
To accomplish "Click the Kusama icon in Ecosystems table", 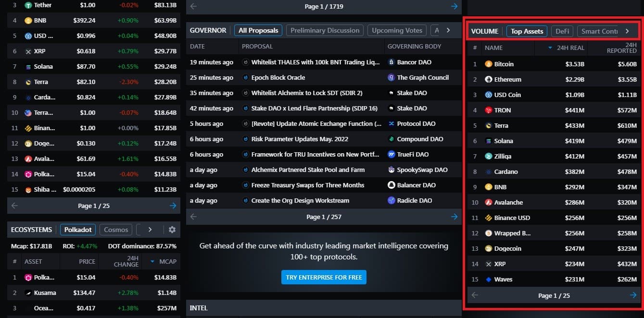I will [28, 293].
